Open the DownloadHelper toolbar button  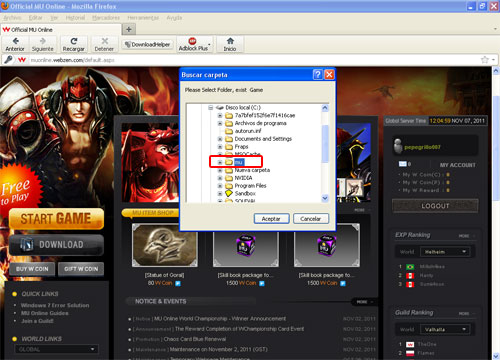[x=148, y=44]
